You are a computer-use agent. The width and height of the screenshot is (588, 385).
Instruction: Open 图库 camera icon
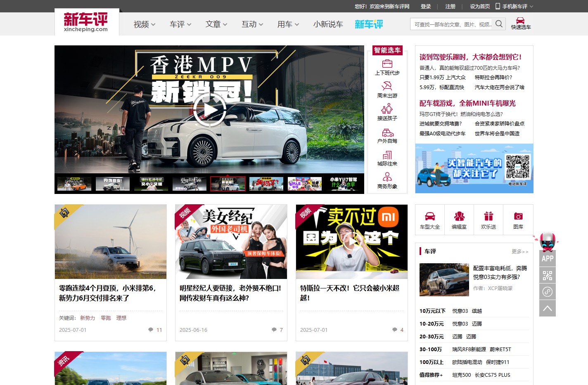[518, 216]
